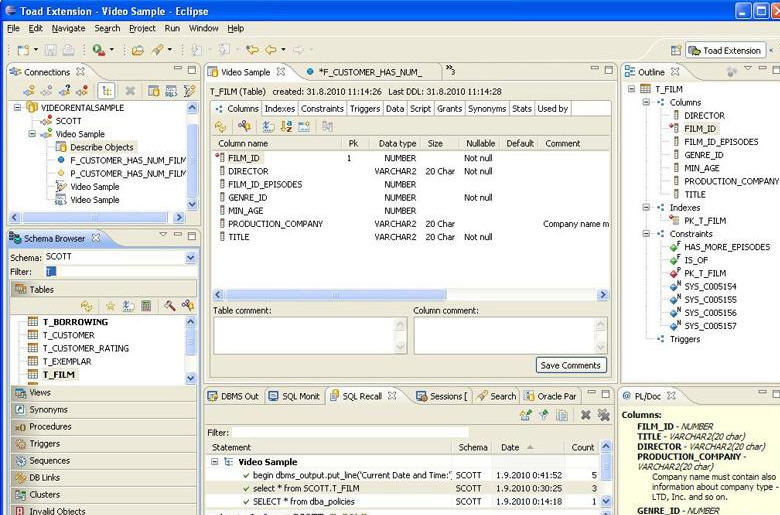This screenshot has width=780, height=515.
Task: Select SYS_C005156 constraint in Outline
Action: click(x=710, y=312)
